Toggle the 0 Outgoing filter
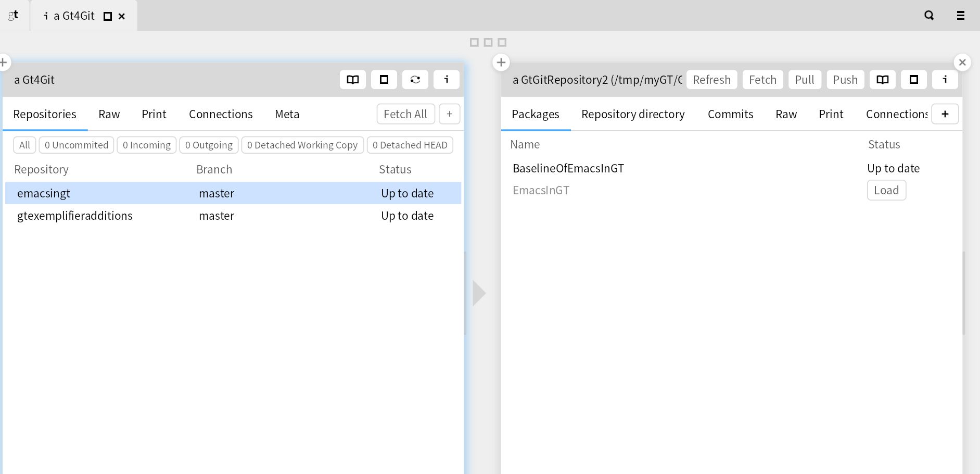 click(x=209, y=145)
